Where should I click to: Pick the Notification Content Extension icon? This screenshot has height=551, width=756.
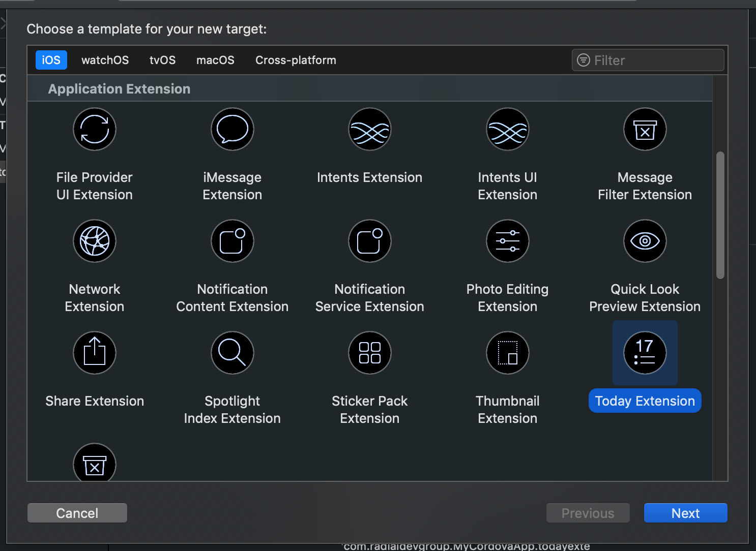pyautogui.click(x=232, y=241)
